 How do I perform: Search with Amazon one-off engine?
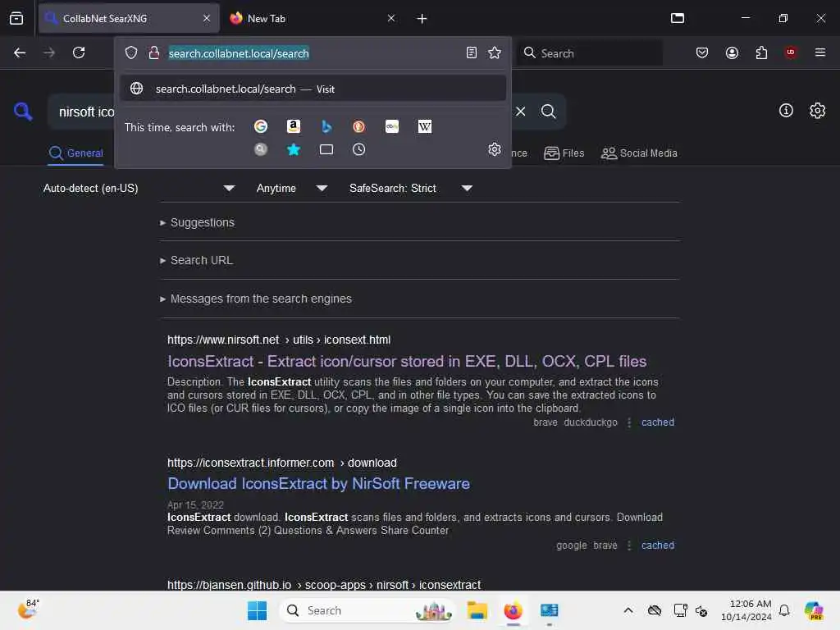pos(293,126)
